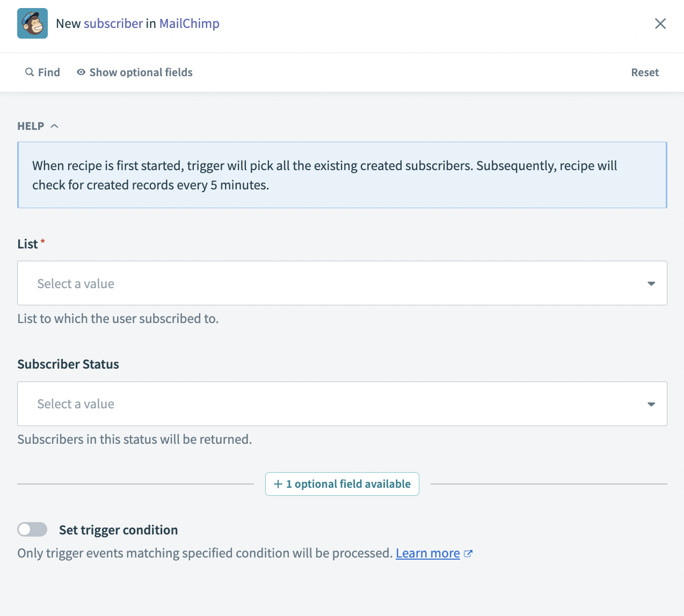Click the MailChimp link in the title

189,24
